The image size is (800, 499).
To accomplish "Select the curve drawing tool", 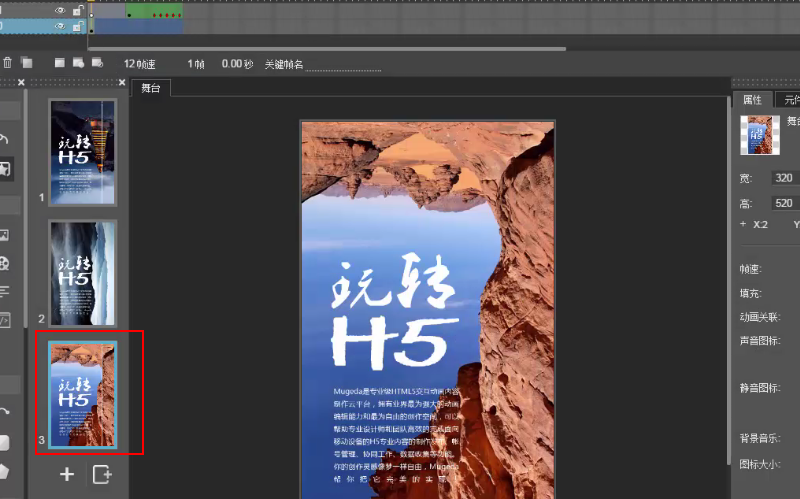I will tap(5, 411).
